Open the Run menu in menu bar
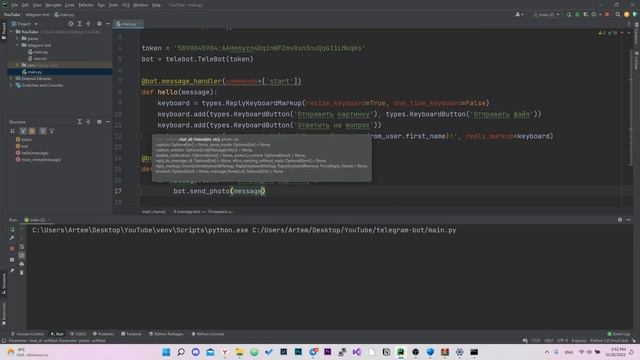 101,5
